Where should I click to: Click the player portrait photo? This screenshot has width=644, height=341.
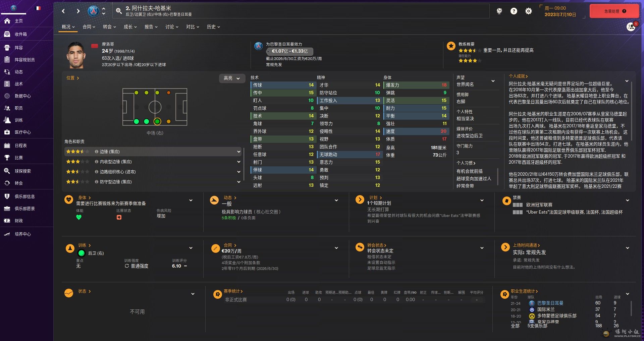[x=76, y=55]
